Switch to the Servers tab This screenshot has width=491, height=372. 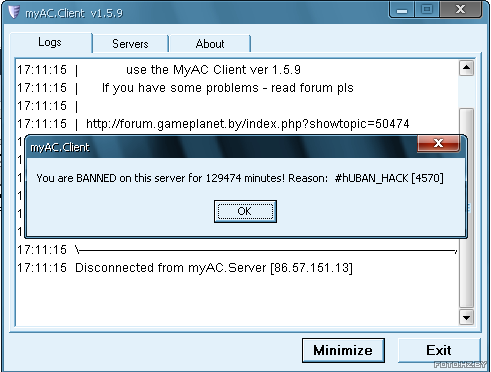coord(130,44)
